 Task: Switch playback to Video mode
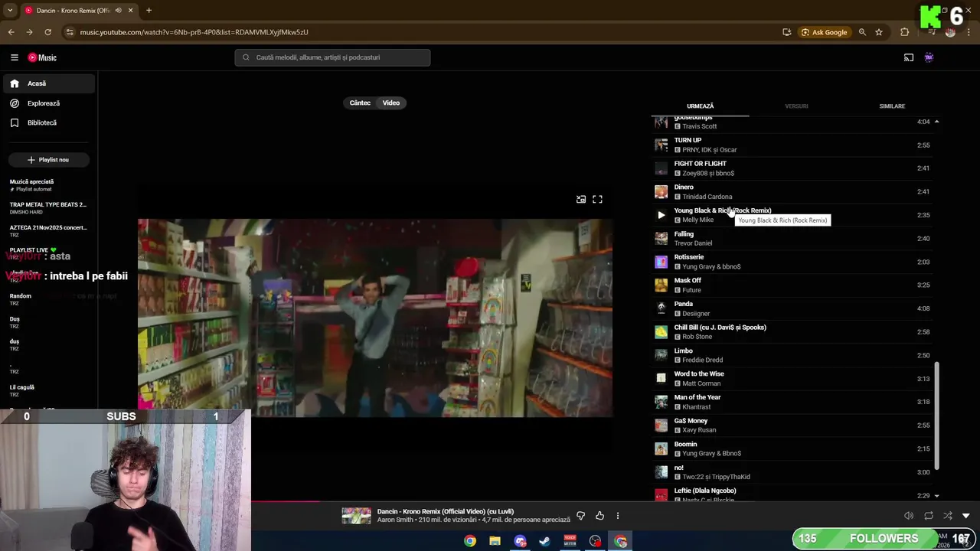[391, 103]
